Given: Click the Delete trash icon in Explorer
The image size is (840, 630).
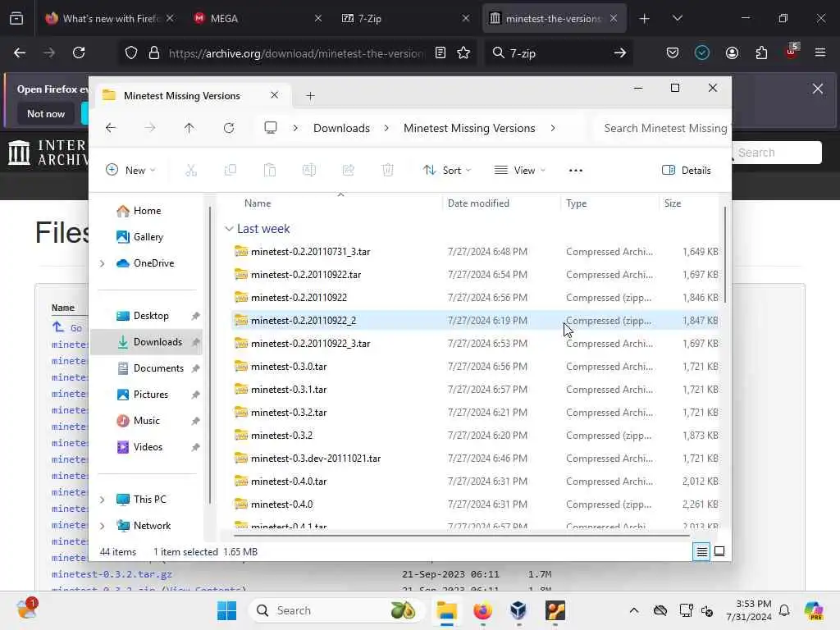Looking at the screenshot, I should (x=388, y=171).
